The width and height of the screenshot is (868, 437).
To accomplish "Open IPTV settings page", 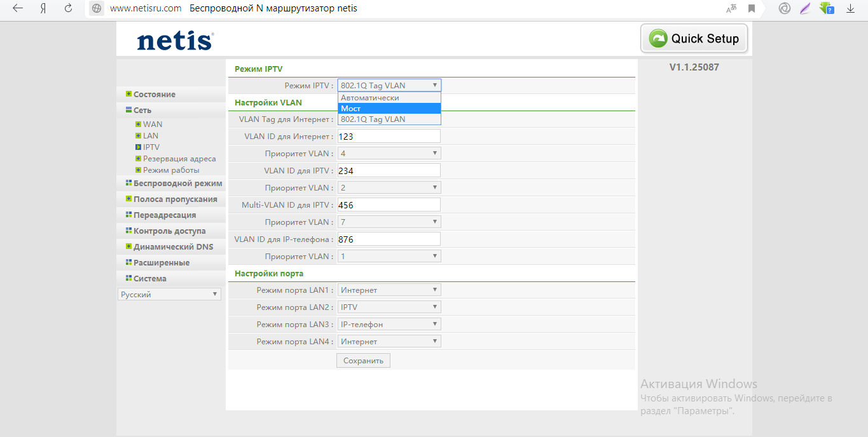I will coord(151,147).
